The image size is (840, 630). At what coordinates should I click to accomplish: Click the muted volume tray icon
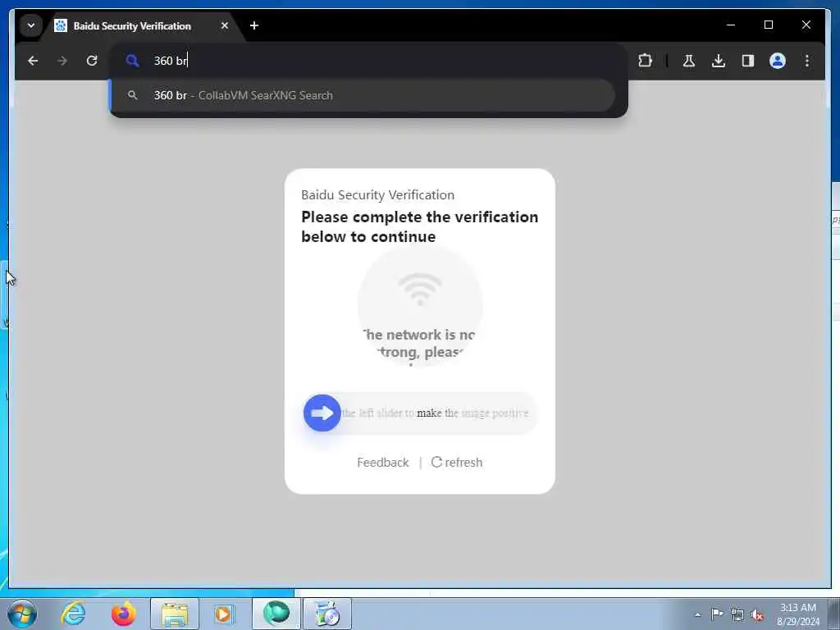pyautogui.click(x=757, y=615)
